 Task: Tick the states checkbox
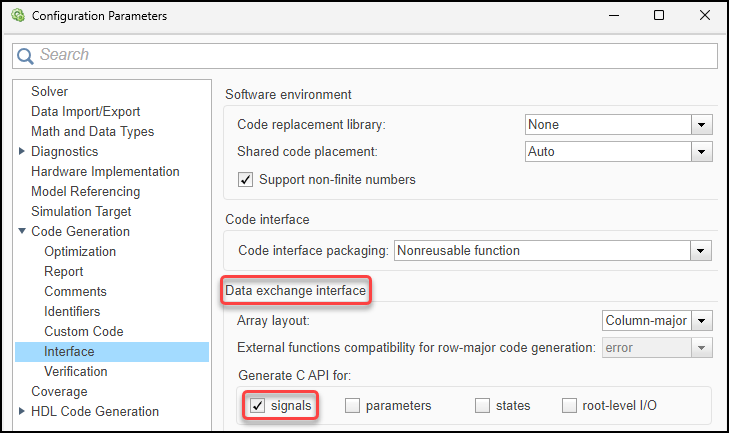(x=483, y=405)
